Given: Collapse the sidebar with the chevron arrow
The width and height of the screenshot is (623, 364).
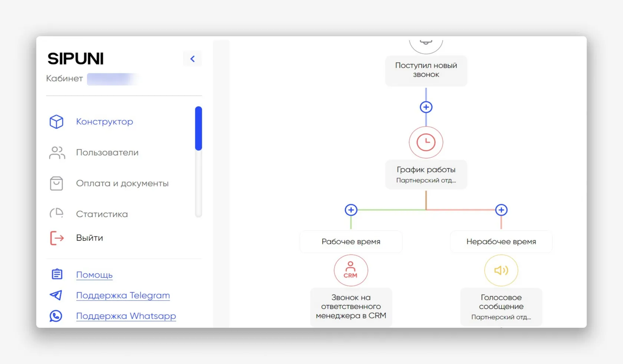Looking at the screenshot, I should point(192,59).
